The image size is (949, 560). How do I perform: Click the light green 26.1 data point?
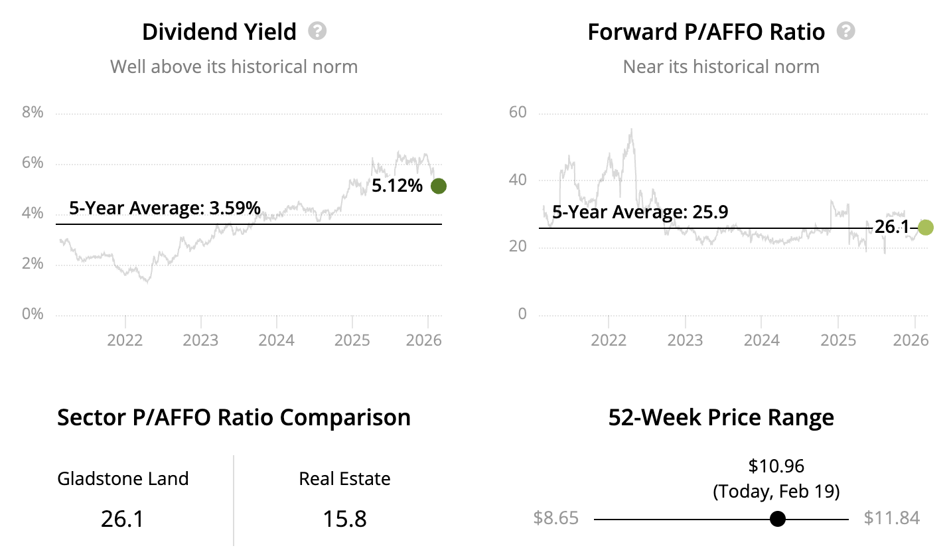coord(925,228)
